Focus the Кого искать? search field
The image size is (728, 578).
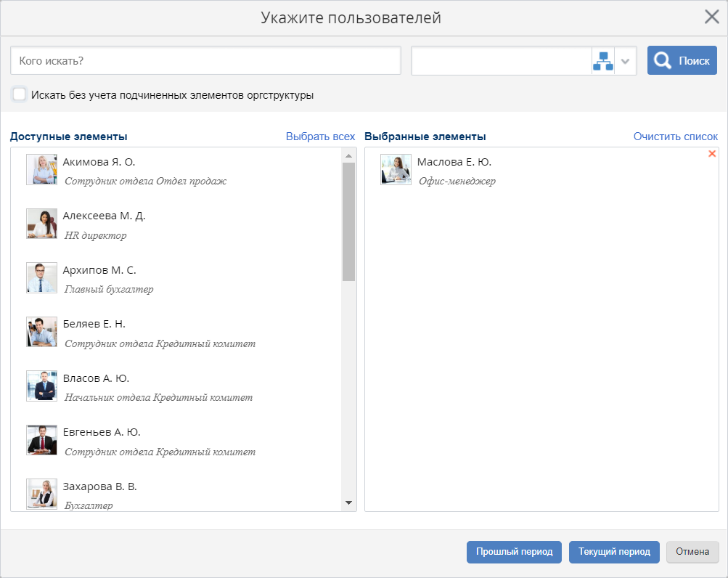click(x=205, y=61)
